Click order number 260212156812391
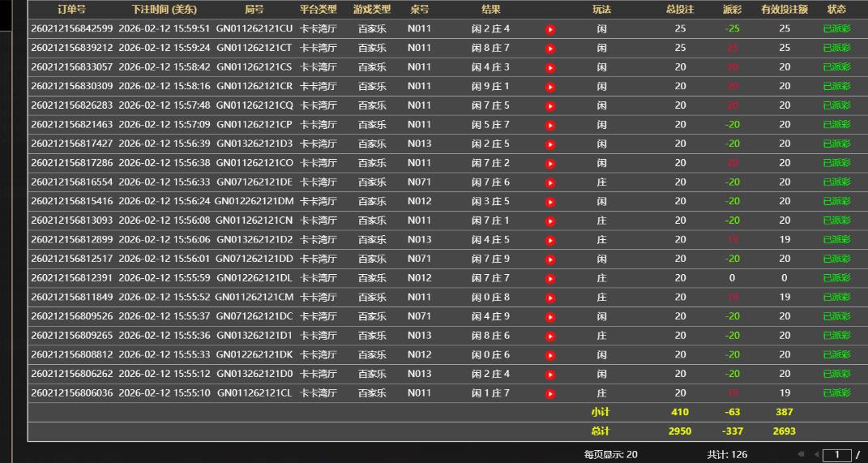The height and width of the screenshot is (463, 868). point(72,278)
